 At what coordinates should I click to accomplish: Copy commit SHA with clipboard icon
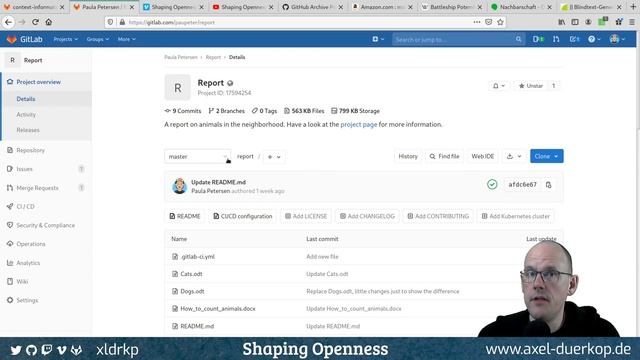pyautogui.click(x=549, y=185)
